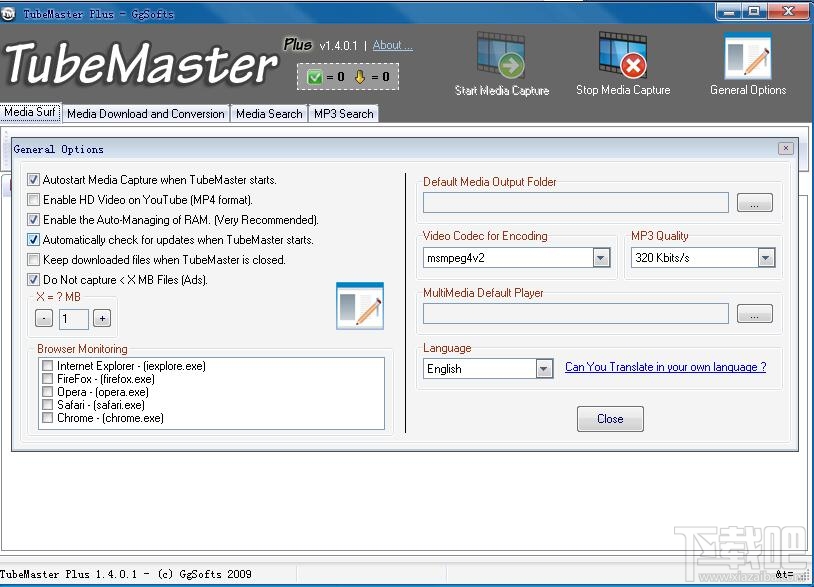Image resolution: width=814 pixels, height=587 pixels.
Task: Toggle Do Not capture small files checkbox
Action: (x=33, y=280)
